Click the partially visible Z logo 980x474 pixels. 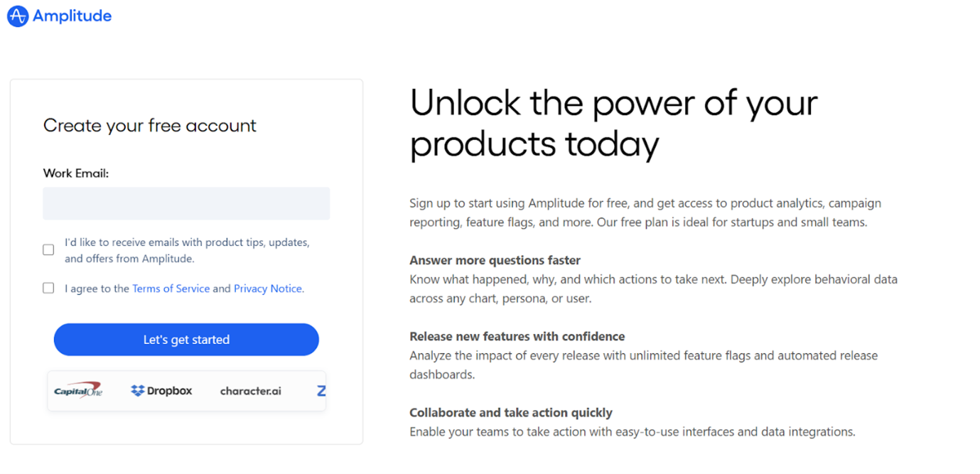point(321,391)
